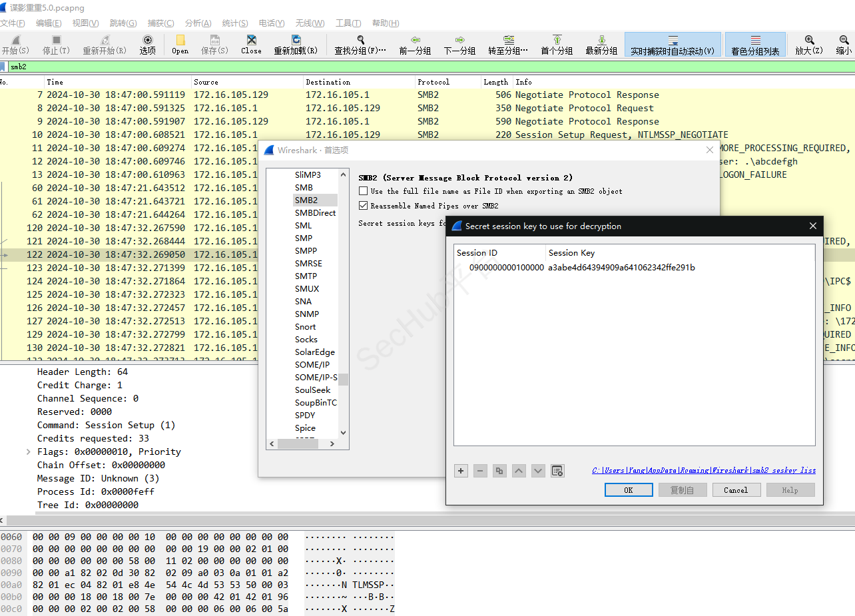Click the find packet (查找分组) magnifier icon
The width and height of the screenshot is (855, 616).
point(360,41)
